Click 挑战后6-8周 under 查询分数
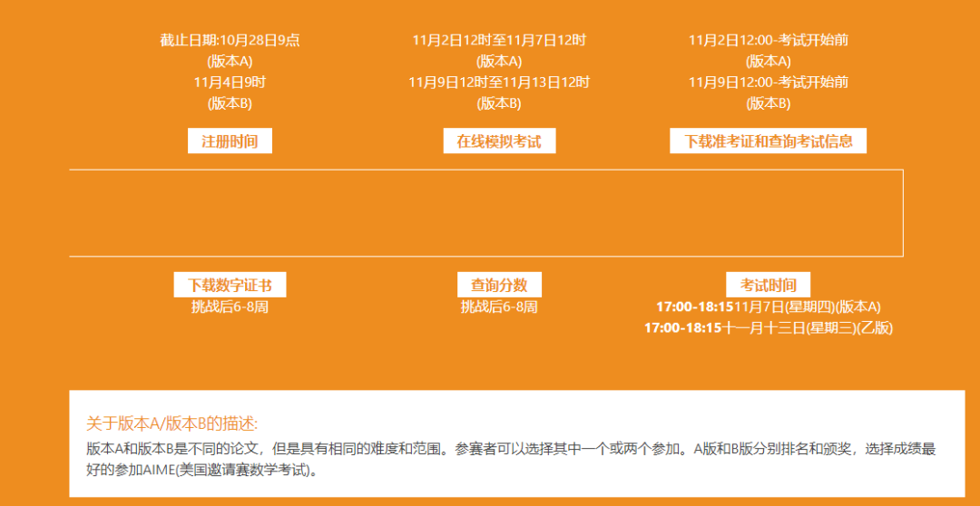980x506 pixels. click(x=499, y=307)
